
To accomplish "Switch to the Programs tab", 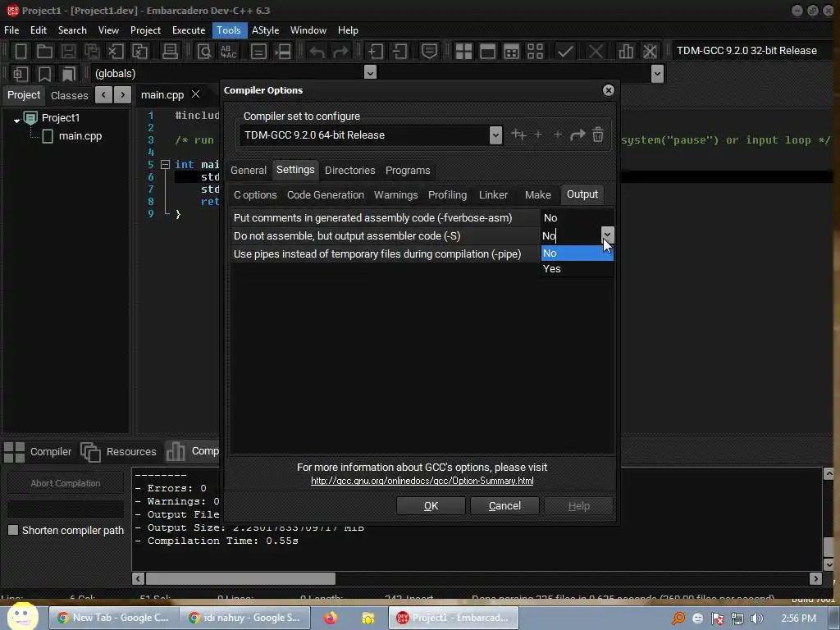I will [408, 171].
